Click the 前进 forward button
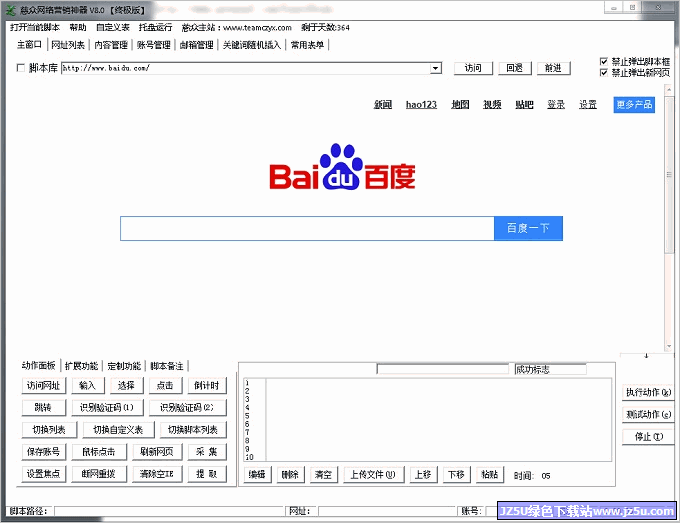Viewport: 680px width, 523px height. click(553, 68)
